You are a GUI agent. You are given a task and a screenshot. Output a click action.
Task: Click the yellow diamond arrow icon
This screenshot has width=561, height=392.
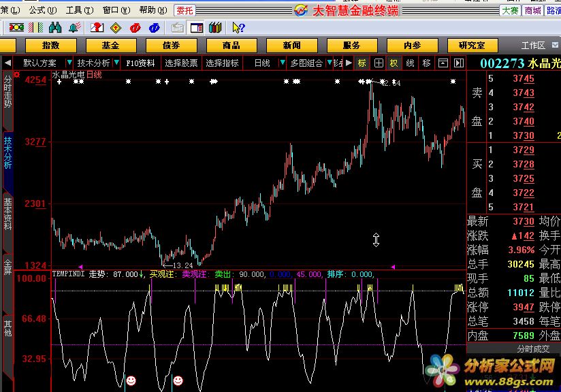[116, 27]
